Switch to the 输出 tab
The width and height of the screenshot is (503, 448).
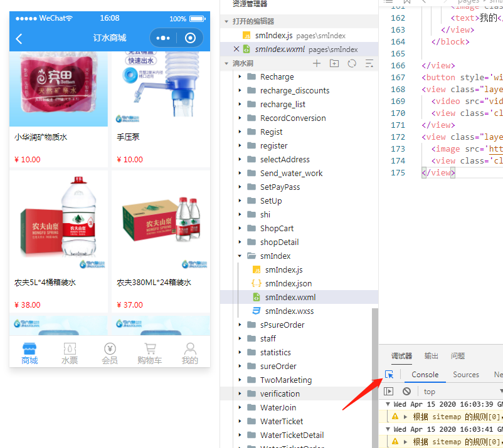(431, 356)
